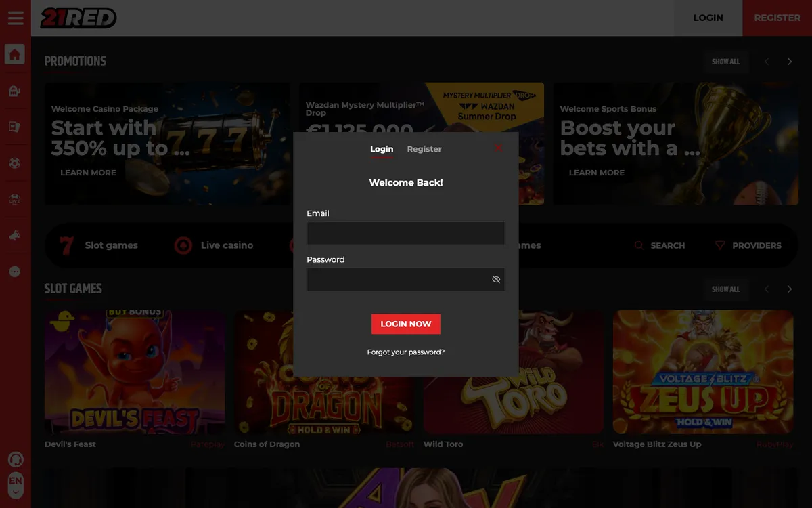Click the Home icon in sidebar

[15, 54]
